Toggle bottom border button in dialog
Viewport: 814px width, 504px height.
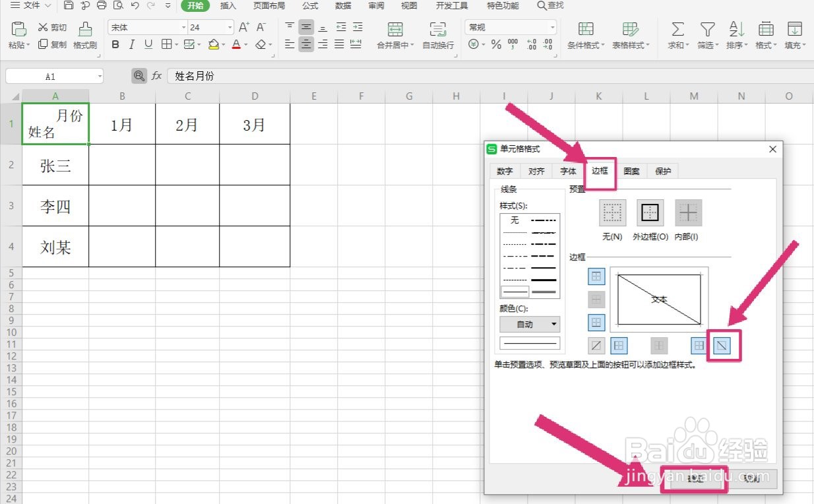tap(596, 323)
